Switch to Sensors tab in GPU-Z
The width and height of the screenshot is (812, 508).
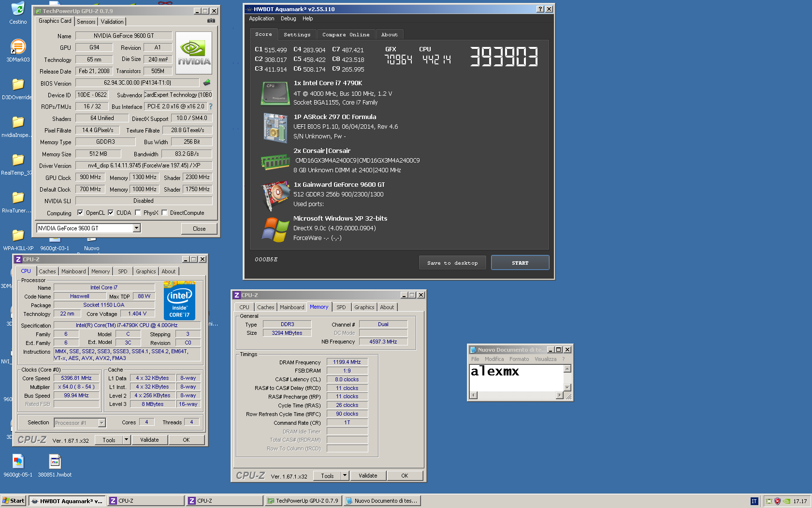[86, 22]
